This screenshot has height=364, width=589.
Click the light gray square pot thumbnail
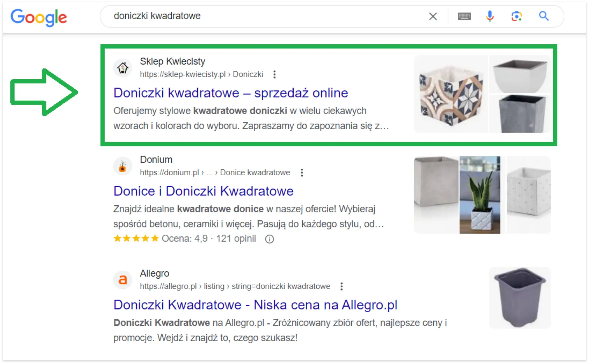[520, 74]
